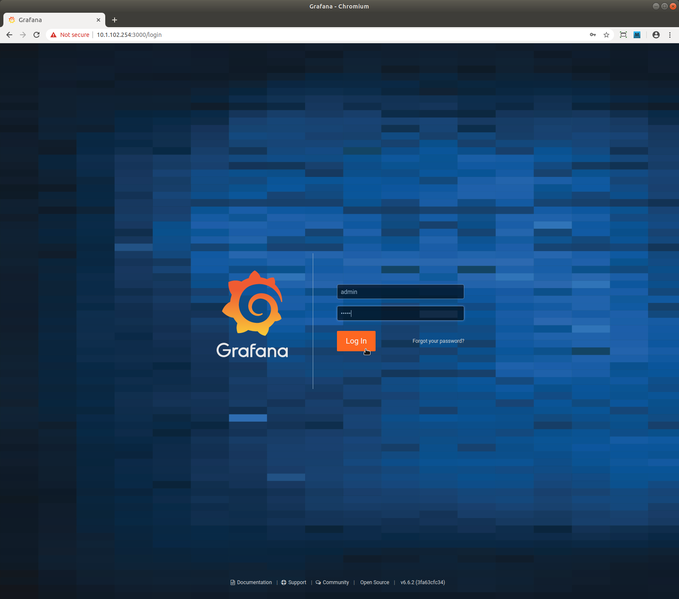Click the screenshot capture extension icon
Screen dimensions: 679x599
[x=623, y=35]
